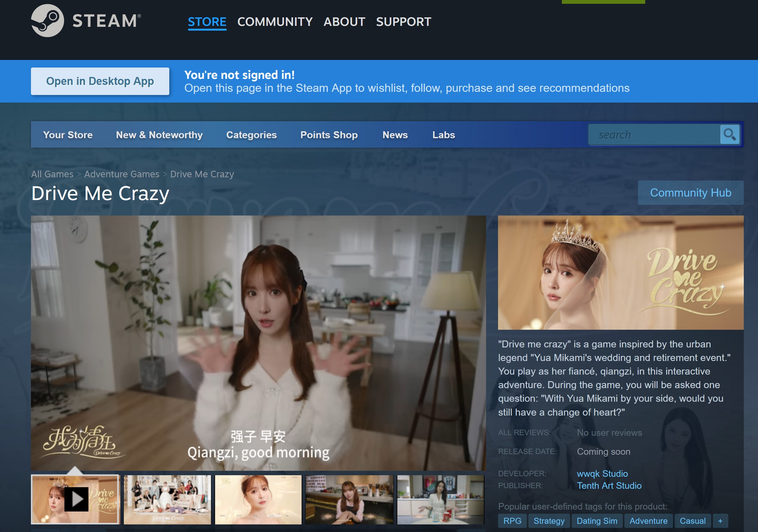Open Tenth Art Studio publisher link
Image resolution: width=758 pixels, height=532 pixels.
tap(609, 486)
